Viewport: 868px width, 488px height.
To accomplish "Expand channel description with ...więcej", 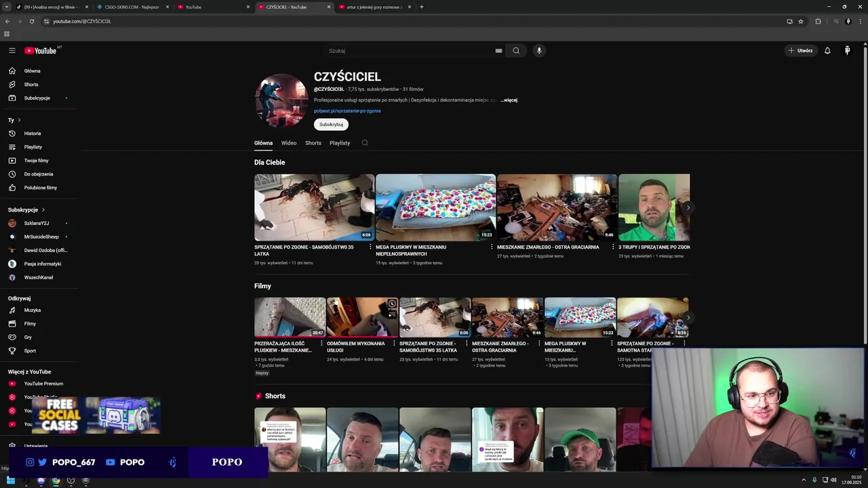I will [x=509, y=100].
